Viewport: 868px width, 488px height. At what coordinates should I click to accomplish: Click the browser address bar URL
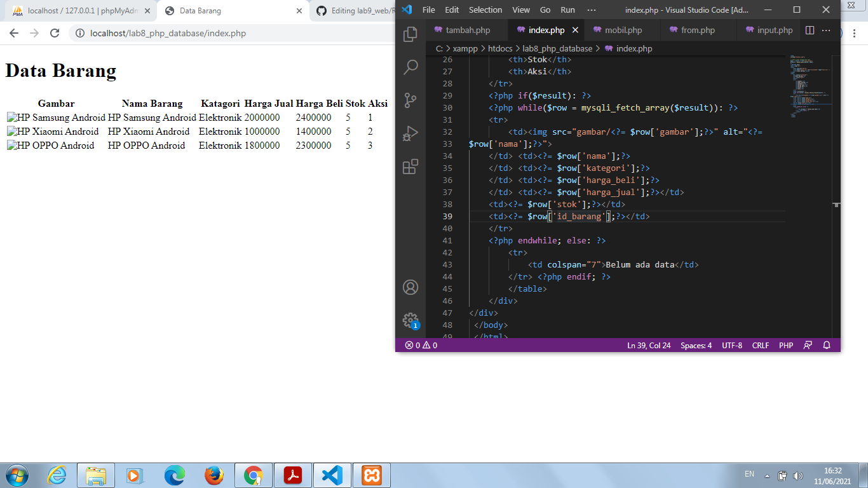click(168, 33)
